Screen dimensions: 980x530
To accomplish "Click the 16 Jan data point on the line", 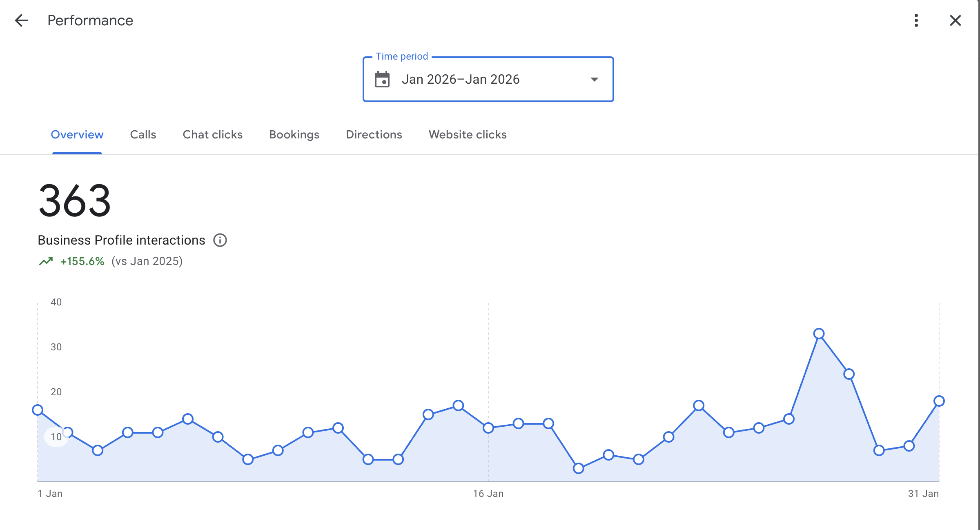I will (488, 428).
